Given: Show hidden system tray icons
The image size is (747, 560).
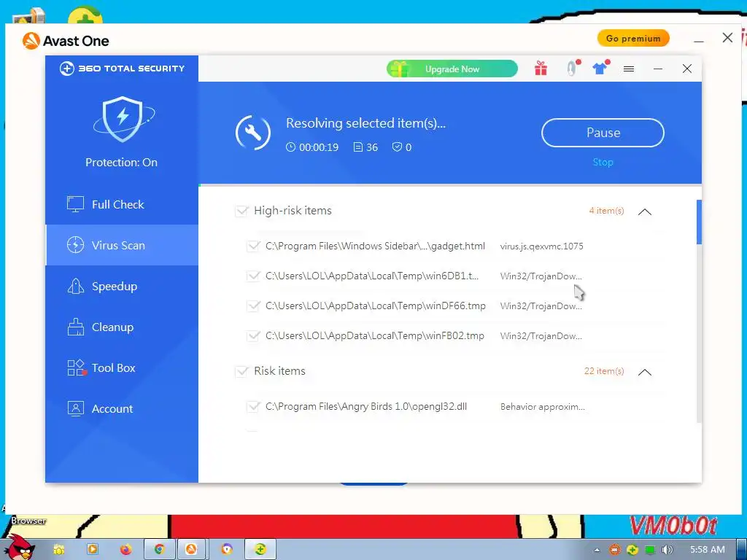Looking at the screenshot, I should pyautogui.click(x=597, y=550).
